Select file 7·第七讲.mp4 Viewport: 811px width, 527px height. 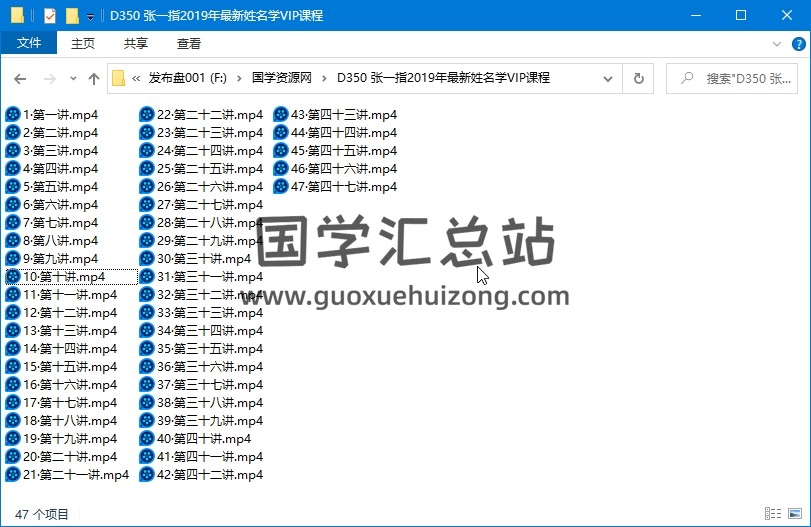(52, 222)
